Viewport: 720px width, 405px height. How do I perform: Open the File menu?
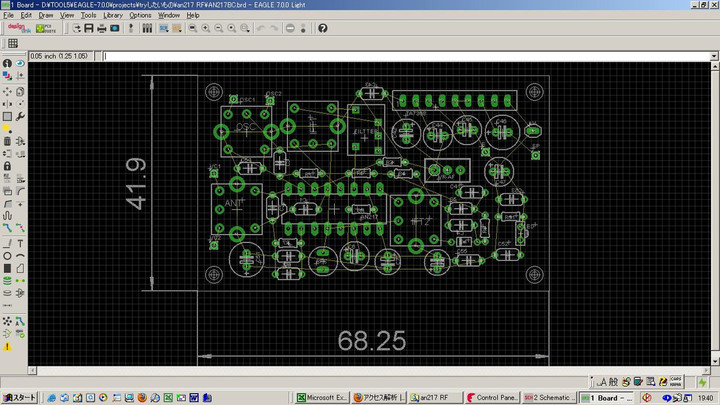[x=9, y=16]
